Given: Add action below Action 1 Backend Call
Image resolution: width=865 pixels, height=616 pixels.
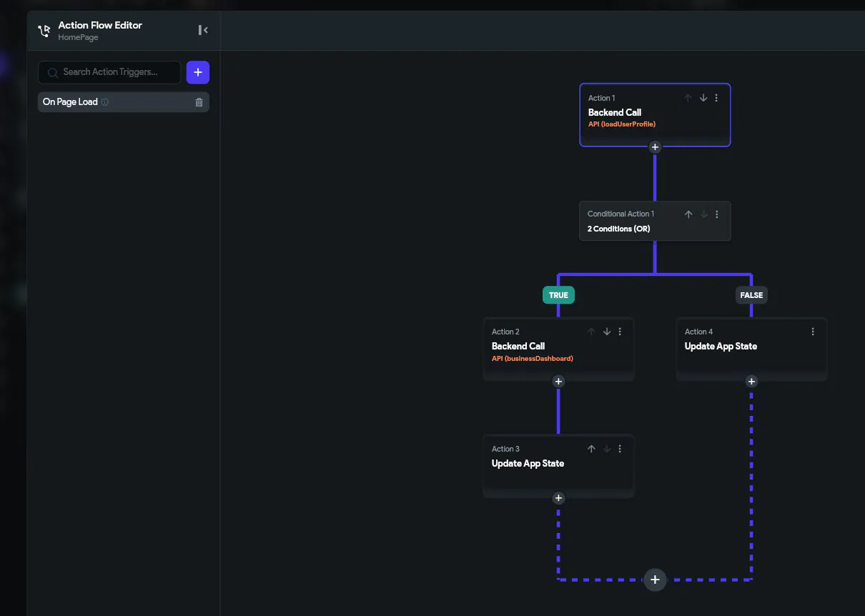Looking at the screenshot, I should (x=655, y=147).
